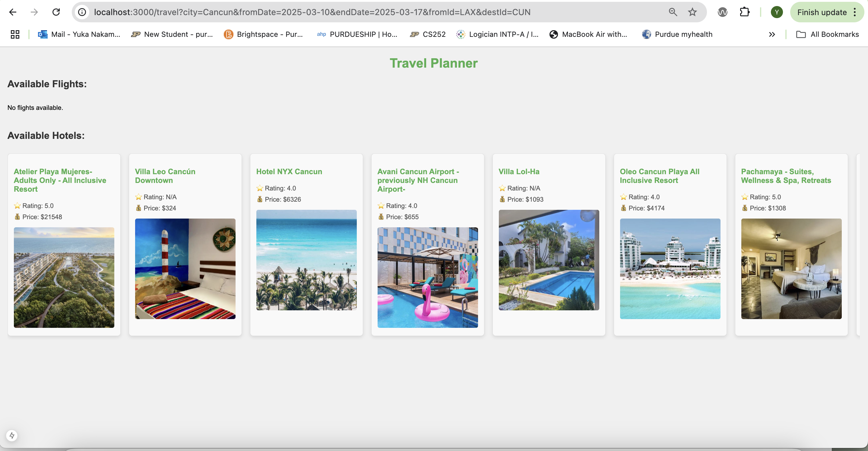Click the Finish update button
This screenshot has height=451, width=868.
point(822,12)
